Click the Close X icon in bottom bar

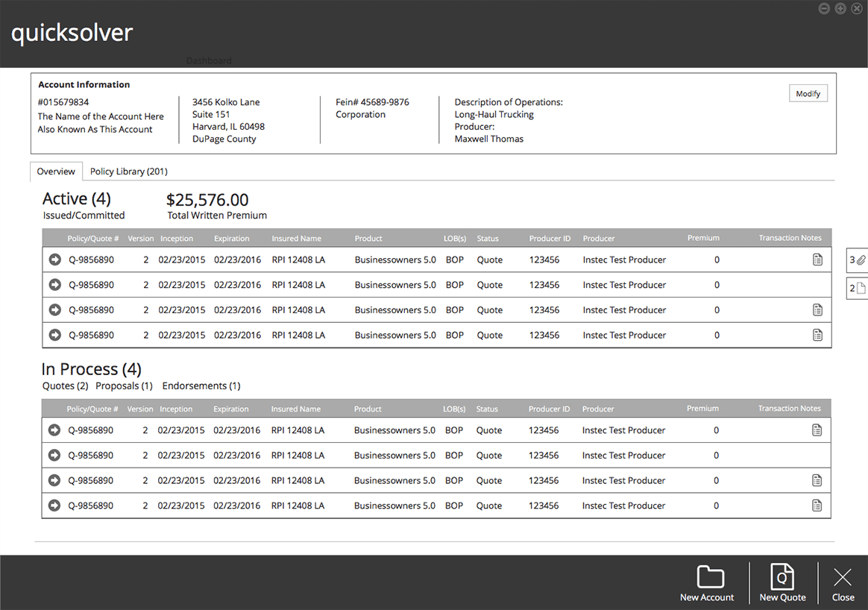(843, 576)
